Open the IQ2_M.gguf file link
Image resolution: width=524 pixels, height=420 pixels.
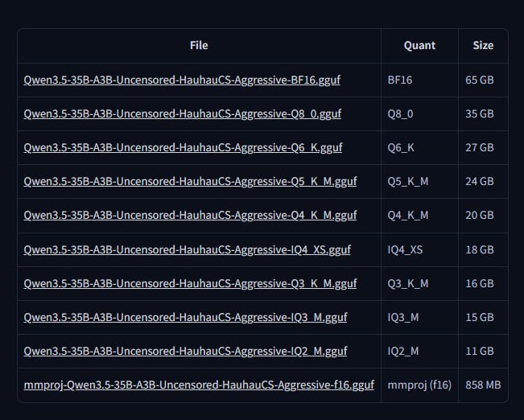pyautogui.click(x=186, y=351)
